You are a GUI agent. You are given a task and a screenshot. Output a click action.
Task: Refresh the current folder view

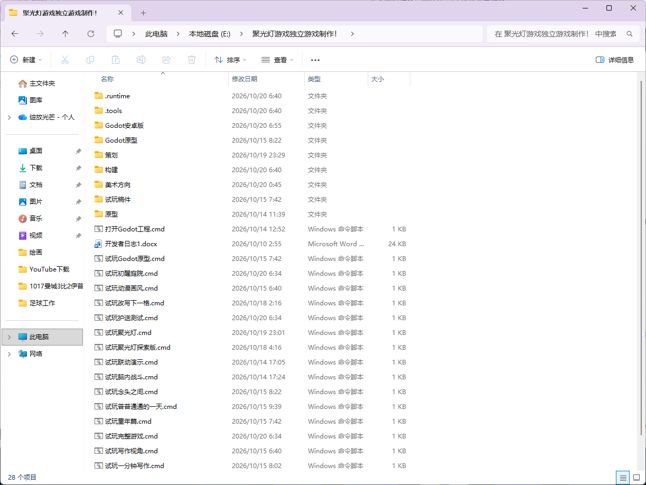click(x=91, y=34)
